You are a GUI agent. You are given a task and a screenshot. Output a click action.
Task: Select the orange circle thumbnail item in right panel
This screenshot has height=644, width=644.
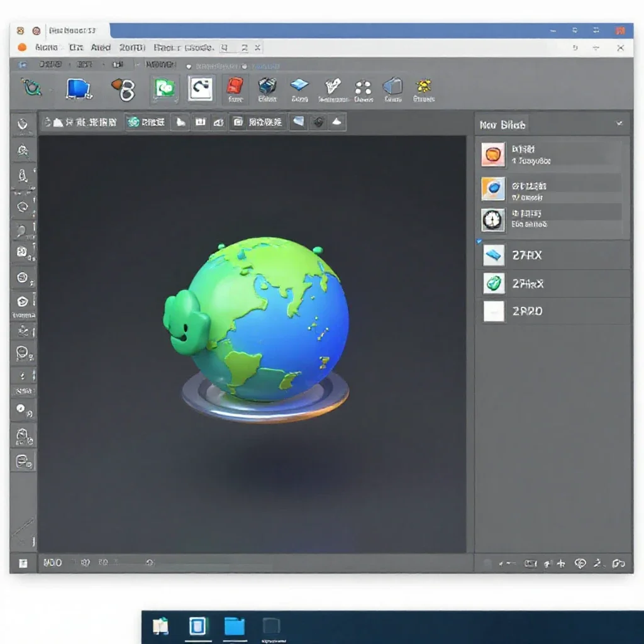493,155
